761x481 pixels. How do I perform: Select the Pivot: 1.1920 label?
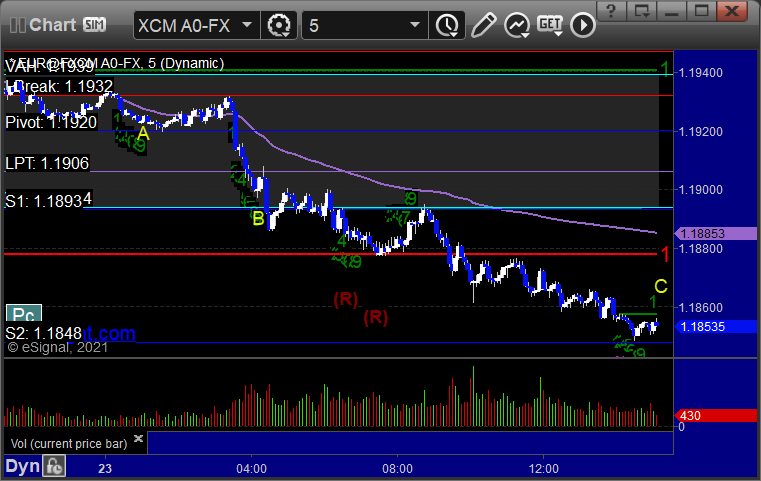point(51,122)
